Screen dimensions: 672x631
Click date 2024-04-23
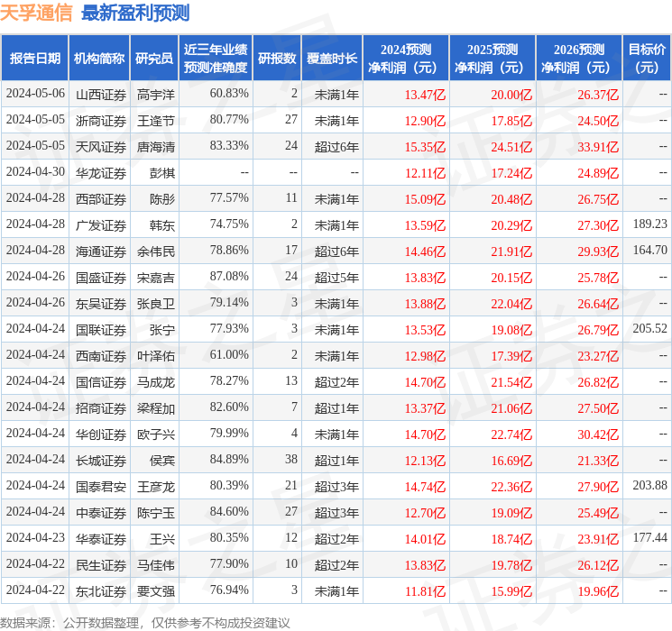pos(35,537)
